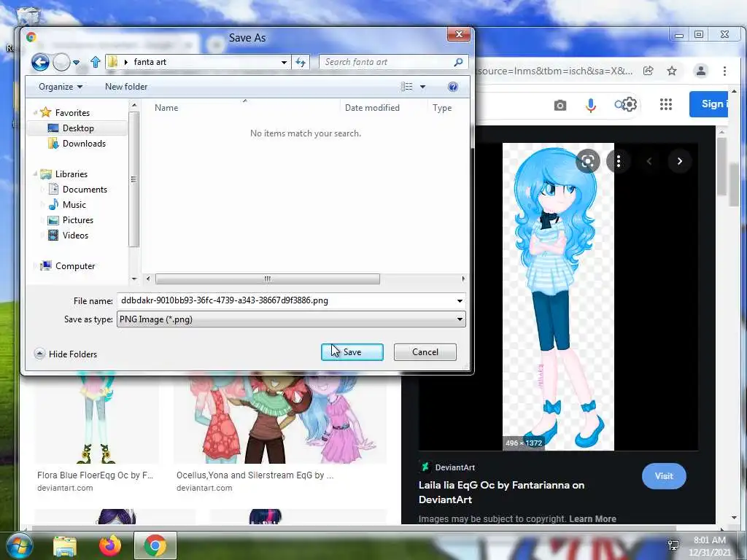Select Computer in the navigation pane

(75, 265)
